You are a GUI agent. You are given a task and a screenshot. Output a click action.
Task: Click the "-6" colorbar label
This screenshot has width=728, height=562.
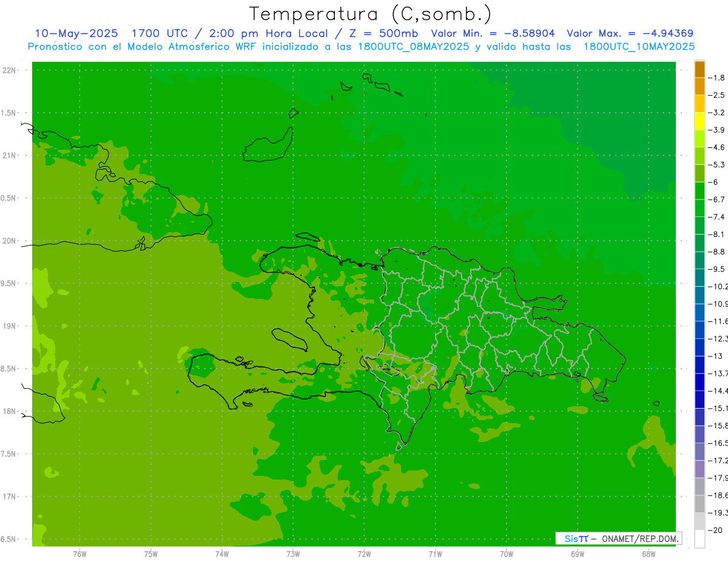point(713,182)
